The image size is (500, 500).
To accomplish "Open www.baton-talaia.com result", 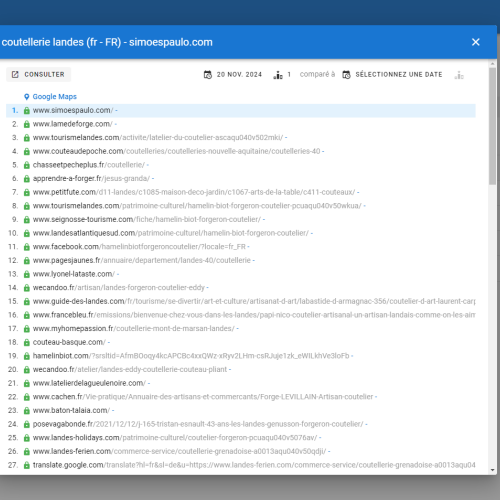I will [71, 411].
